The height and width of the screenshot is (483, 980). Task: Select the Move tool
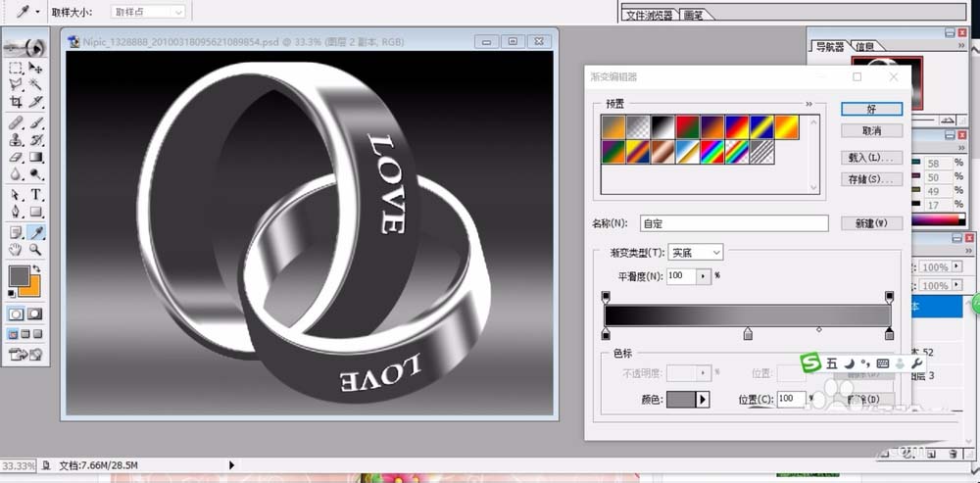[35, 68]
